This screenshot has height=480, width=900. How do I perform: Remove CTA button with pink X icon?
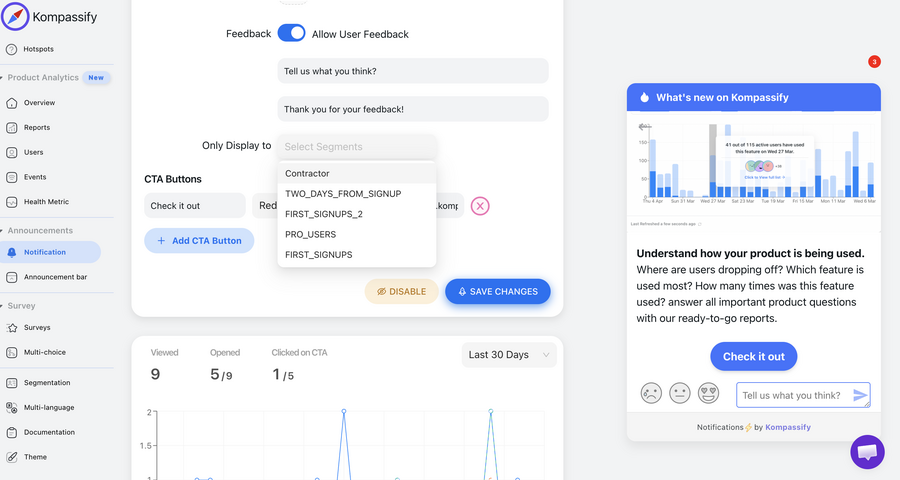pos(480,206)
